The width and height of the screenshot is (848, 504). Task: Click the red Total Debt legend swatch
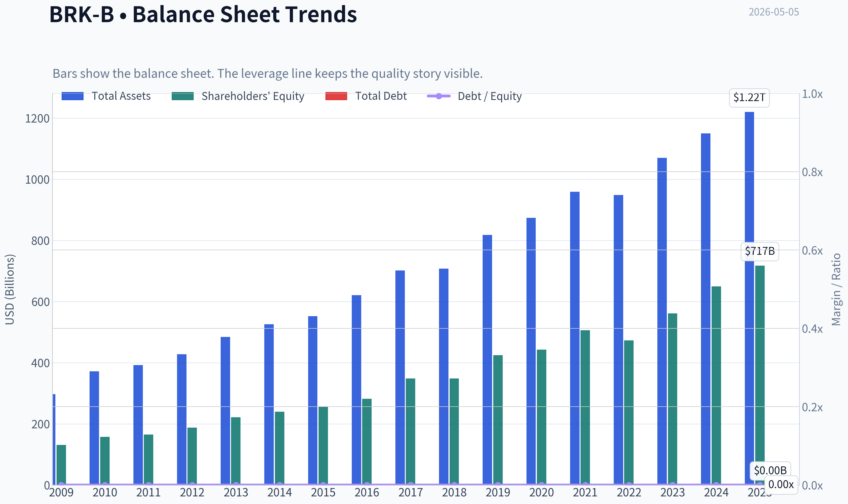coord(336,96)
